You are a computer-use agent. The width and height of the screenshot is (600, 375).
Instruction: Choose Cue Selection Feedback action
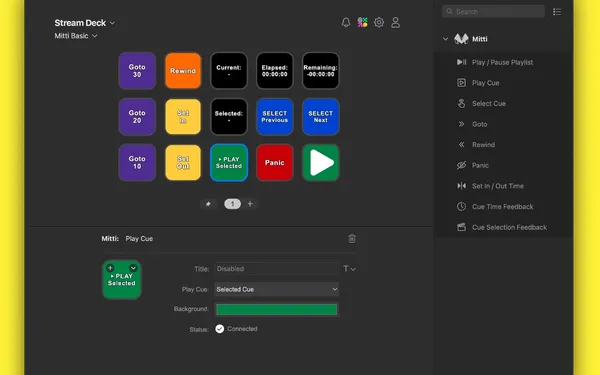(503, 227)
